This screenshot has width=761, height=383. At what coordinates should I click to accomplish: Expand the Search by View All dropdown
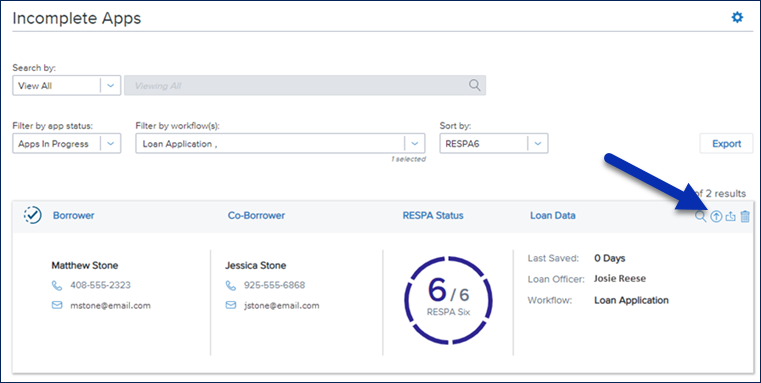66,85
